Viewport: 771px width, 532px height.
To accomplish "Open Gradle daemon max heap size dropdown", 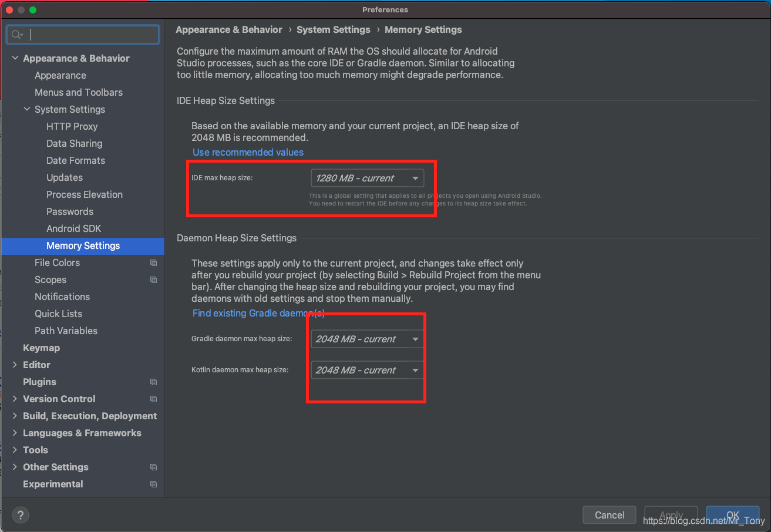I will click(367, 339).
